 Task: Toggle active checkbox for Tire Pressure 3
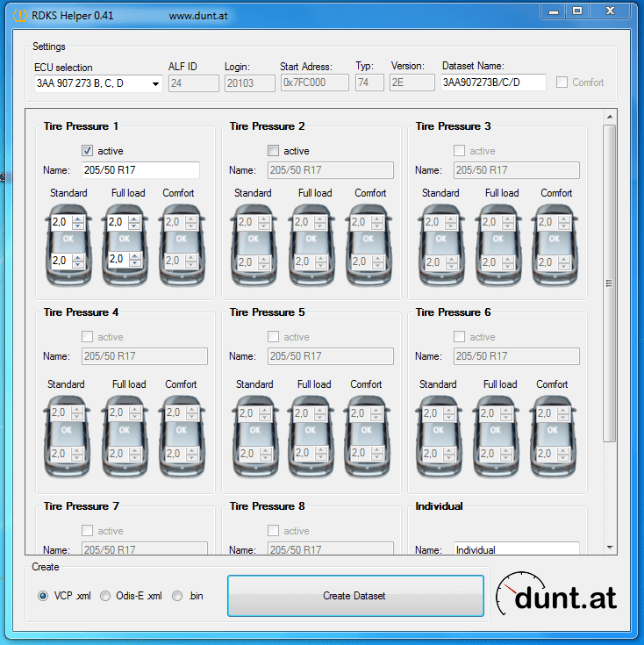459,151
